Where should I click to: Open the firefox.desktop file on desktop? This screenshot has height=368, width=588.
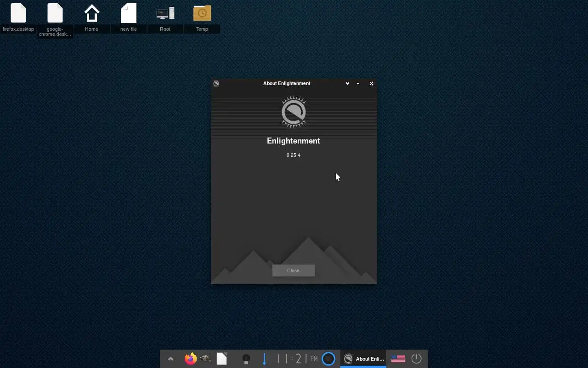coord(18,17)
